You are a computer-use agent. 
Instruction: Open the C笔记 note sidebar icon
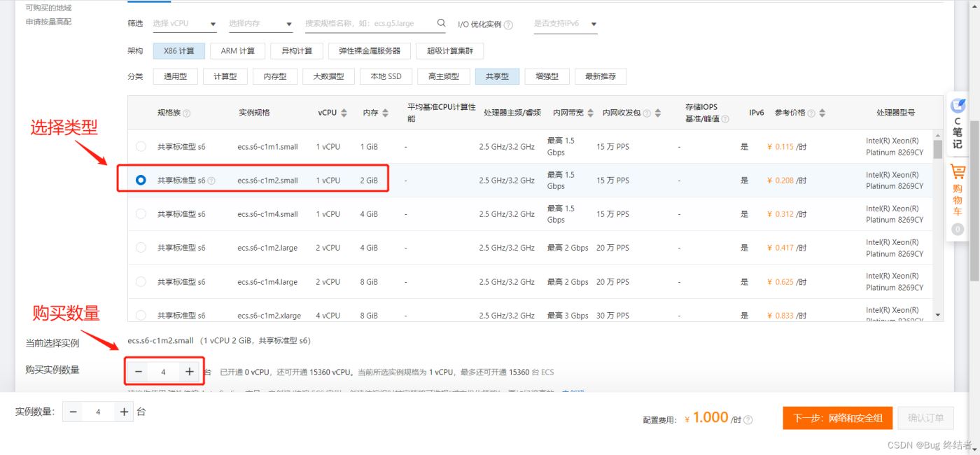pos(957,106)
